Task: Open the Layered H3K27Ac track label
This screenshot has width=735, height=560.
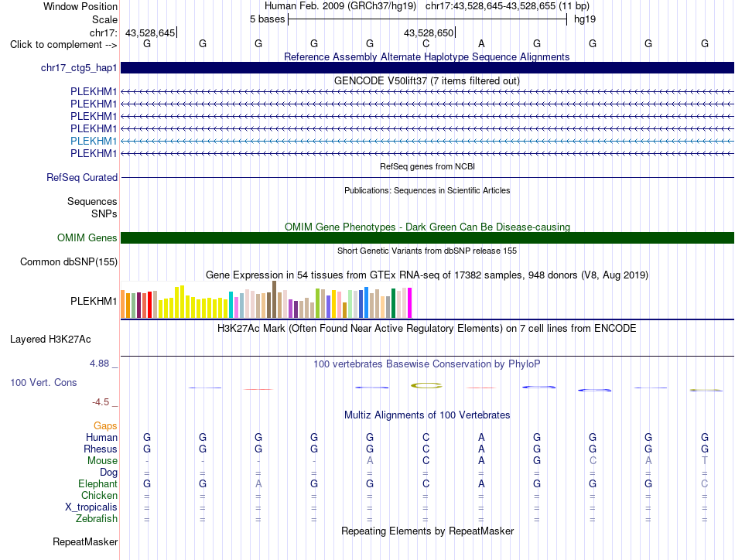Action: tap(50, 340)
